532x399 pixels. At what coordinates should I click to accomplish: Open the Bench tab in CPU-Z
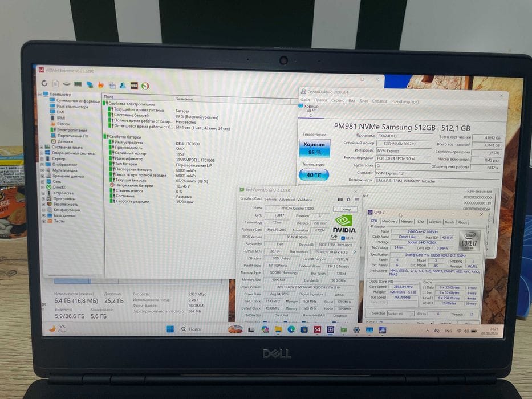[x=449, y=222]
